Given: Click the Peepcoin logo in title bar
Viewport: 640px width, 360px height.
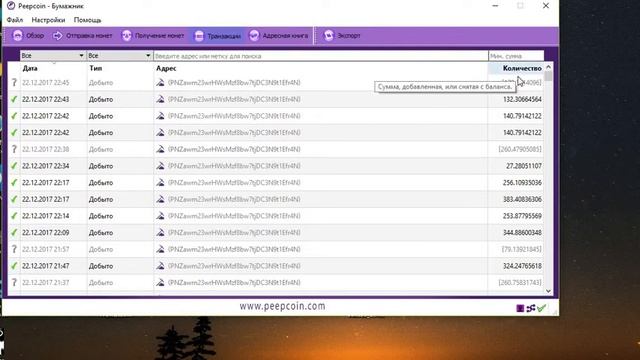Looking at the screenshot, I should click(11, 6).
